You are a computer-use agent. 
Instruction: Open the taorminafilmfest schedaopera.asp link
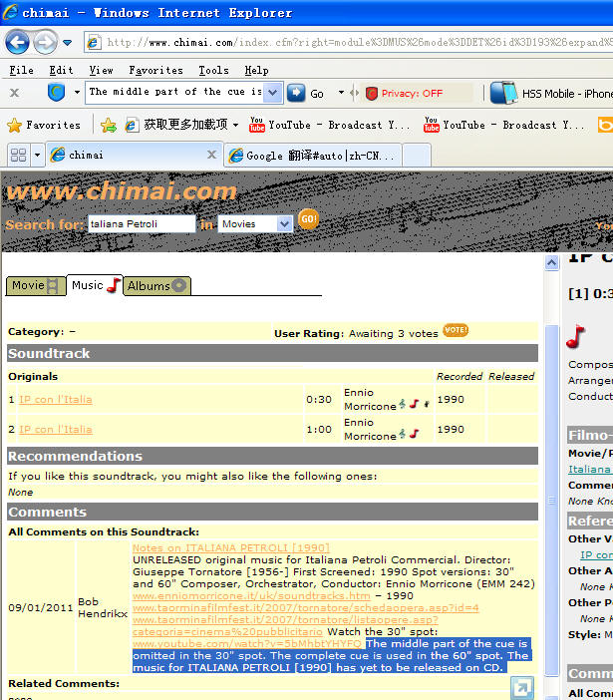[x=306, y=608]
